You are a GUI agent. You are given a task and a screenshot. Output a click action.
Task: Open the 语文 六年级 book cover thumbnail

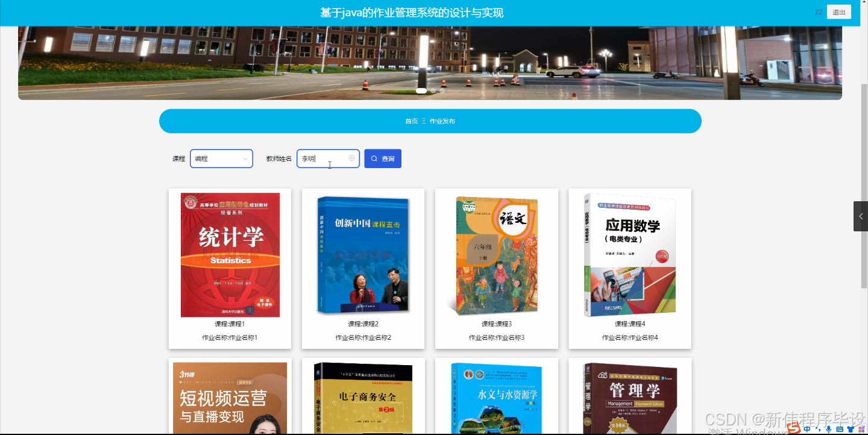pyautogui.click(x=497, y=255)
